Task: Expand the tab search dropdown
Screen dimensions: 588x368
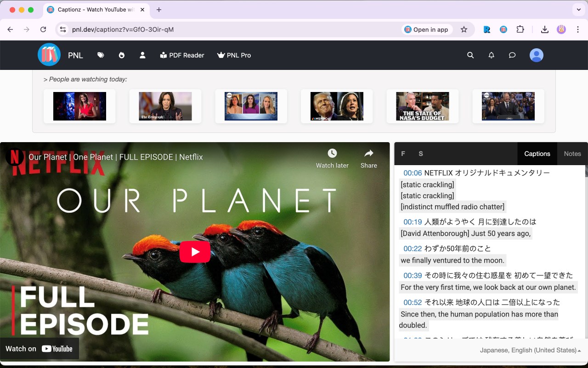Action: [x=578, y=10]
